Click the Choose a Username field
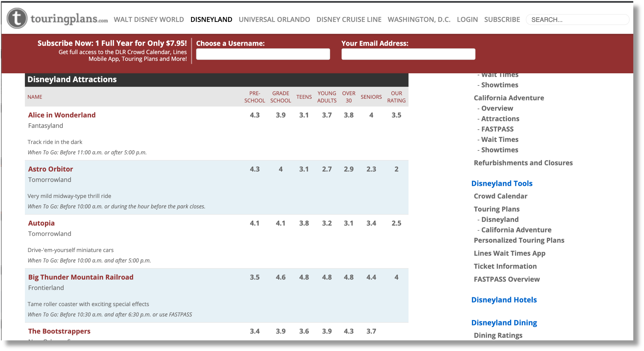 263,54
